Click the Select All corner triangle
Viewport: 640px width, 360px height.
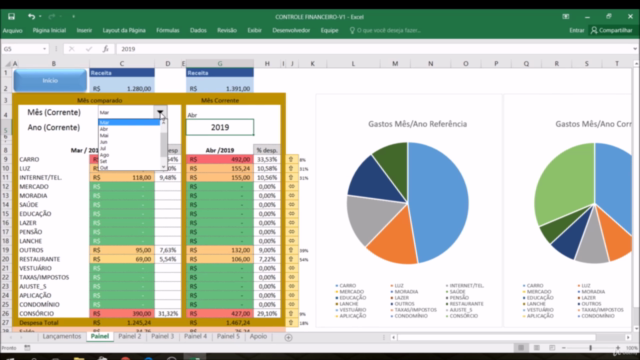coord(7,64)
